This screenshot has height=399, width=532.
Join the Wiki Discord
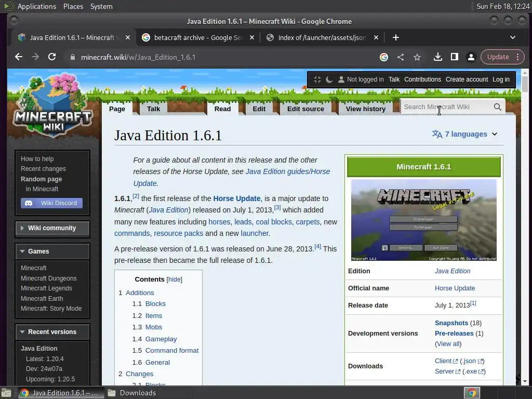(51, 203)
